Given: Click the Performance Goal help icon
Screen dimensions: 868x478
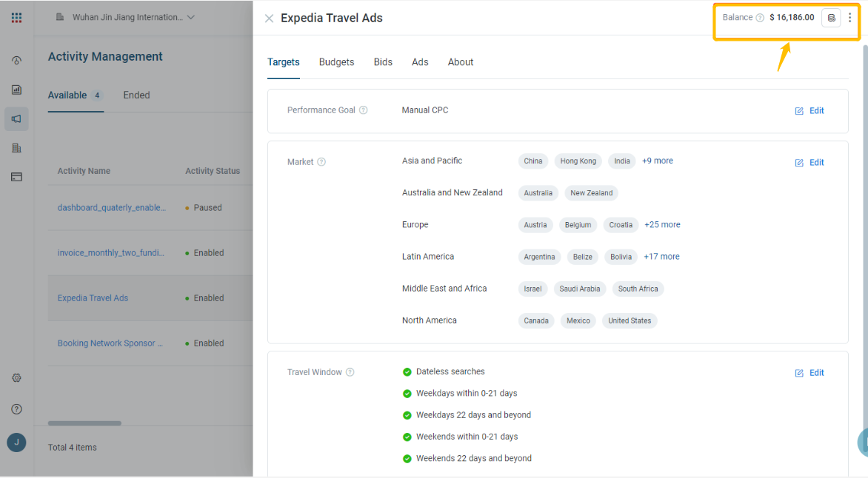Looking at the screenshot, I should click(363, 110).
